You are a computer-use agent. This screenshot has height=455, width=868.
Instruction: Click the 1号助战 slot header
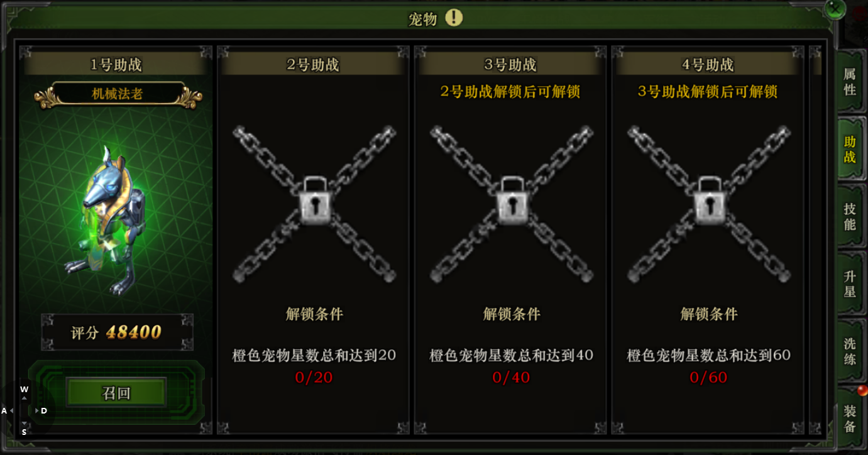point(116,64)
